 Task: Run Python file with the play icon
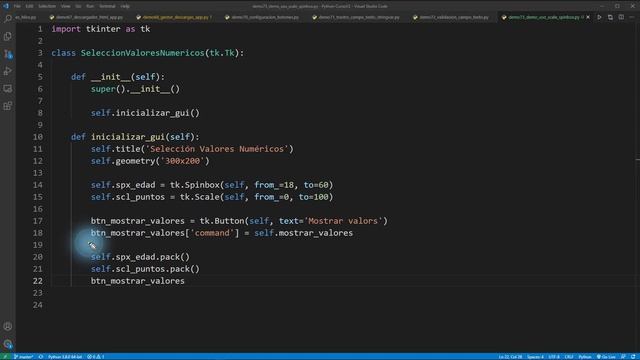[x=599, y=17]
